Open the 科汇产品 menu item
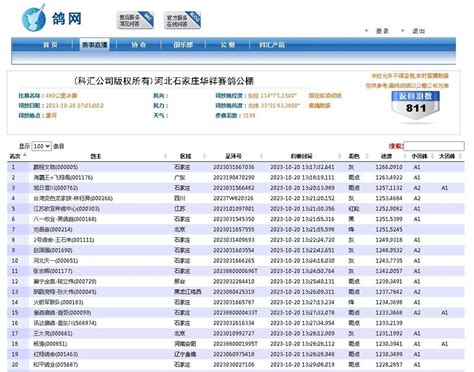The height and width of the screenshot is (372, 474). 272,45
